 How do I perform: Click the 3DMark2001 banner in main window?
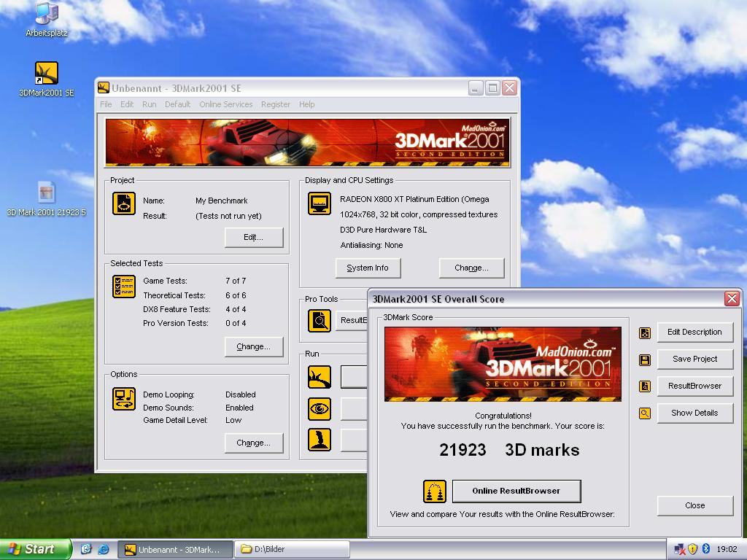307,142
